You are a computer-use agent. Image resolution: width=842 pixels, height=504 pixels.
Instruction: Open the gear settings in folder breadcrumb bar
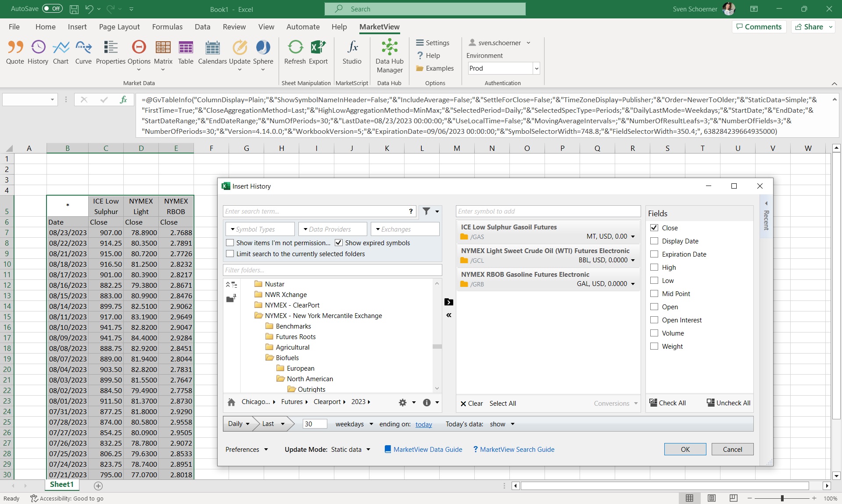coord(402,402)
